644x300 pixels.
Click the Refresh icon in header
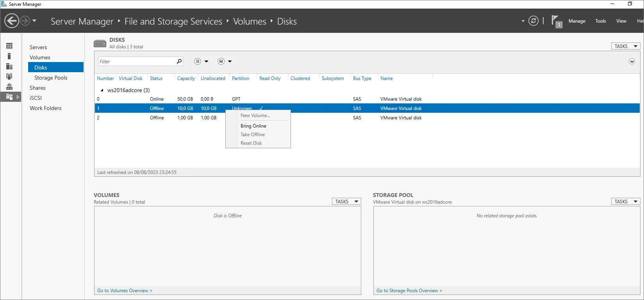pyautogui.click(x=533, y=21)
